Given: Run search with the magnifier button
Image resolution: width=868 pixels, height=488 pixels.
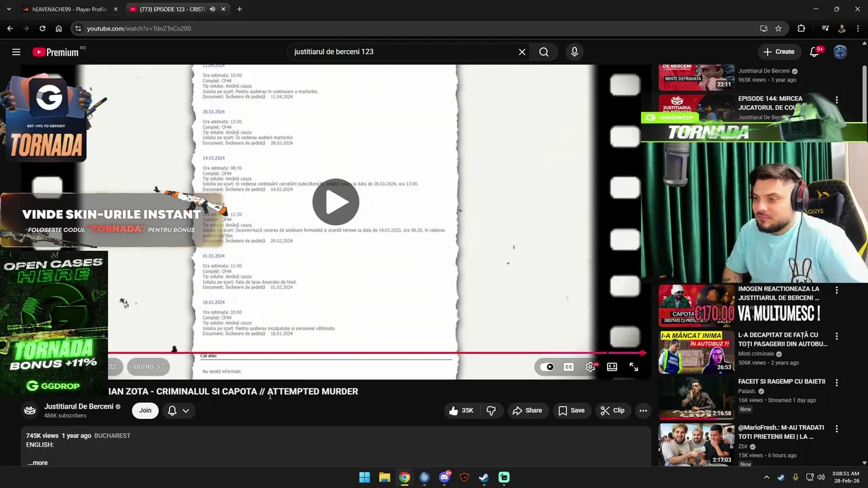Looking at the screenshot, I should (543, 52).
